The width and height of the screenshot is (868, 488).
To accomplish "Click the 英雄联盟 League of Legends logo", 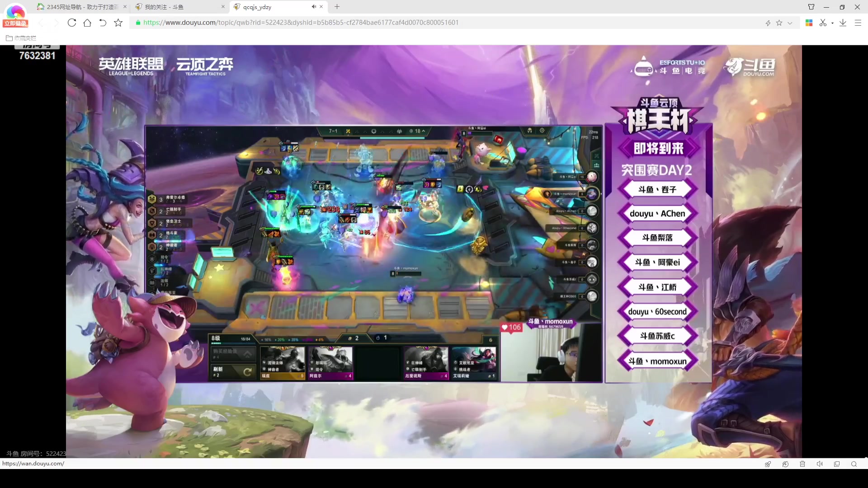I will coord(131,66).
